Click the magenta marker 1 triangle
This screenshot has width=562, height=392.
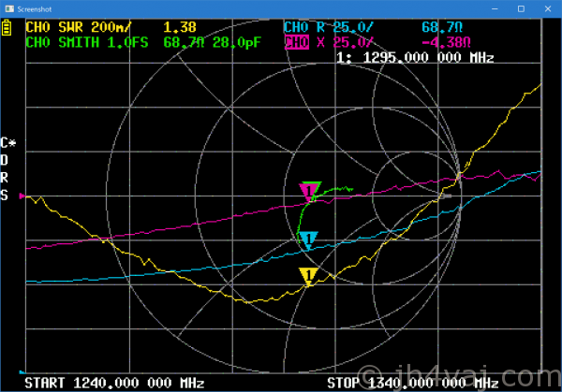pyautogui.click(x=306, y=192)
